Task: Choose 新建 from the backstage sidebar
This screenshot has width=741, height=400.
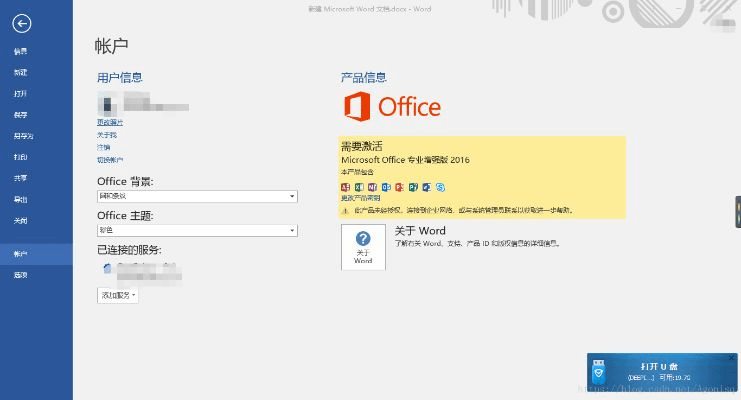Action: (x=20, y=72)
